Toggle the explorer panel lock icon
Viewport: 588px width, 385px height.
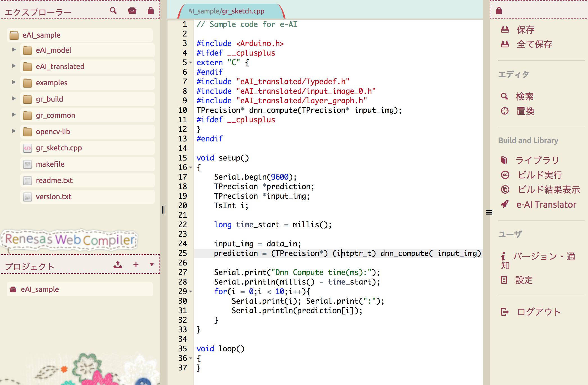(151, 11)
